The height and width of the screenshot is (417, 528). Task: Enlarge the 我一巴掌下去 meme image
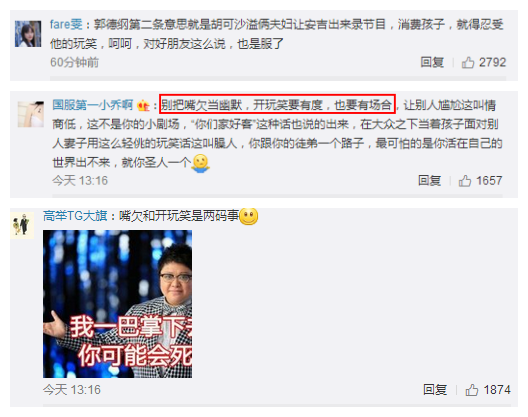[118, 304]
